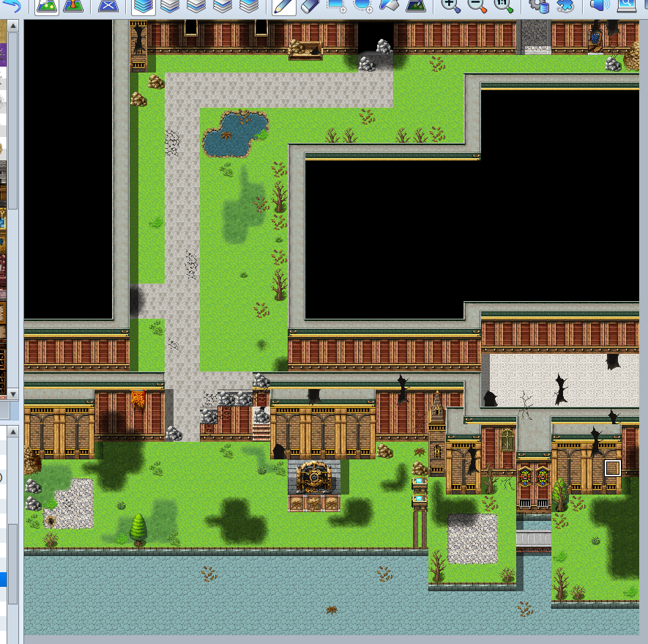Viewport: 648px width, 644px height.
Task: Click the green pine tree near the water
Action: (138, 530)
